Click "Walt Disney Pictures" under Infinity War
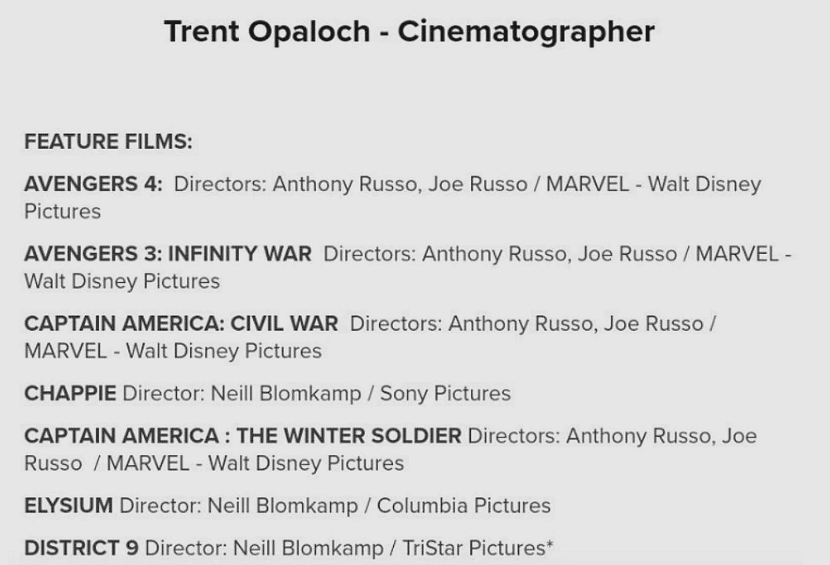This screenshot has width=830, height=565. pyautogui.click(x=122, y=281)
